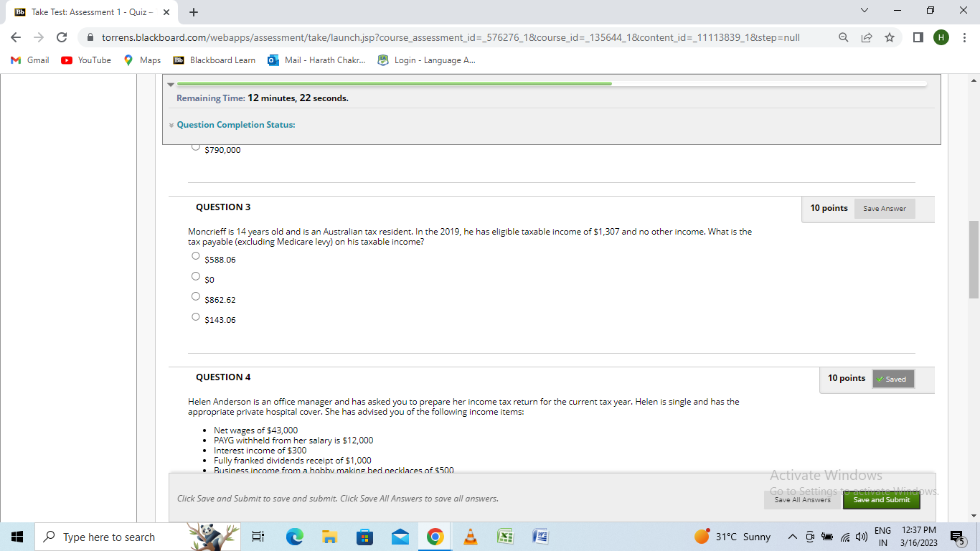Image resolution: width=980 pixels, height=551 pixels.
Task: Open the notification center icon
Action: click(x=958, y=537)
